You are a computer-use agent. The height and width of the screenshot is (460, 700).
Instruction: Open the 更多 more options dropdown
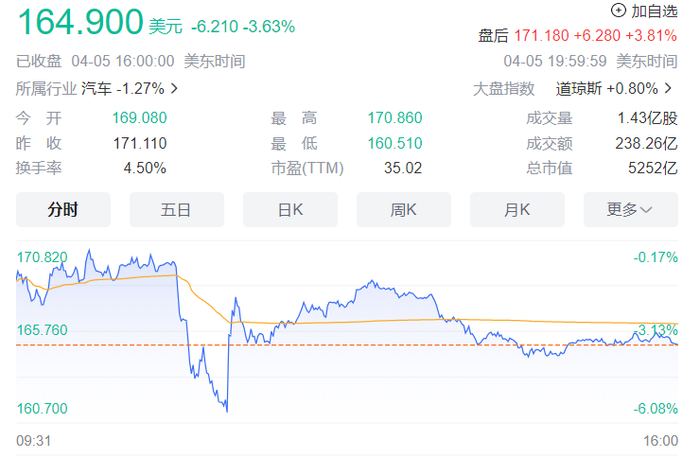tap(630, 209)
